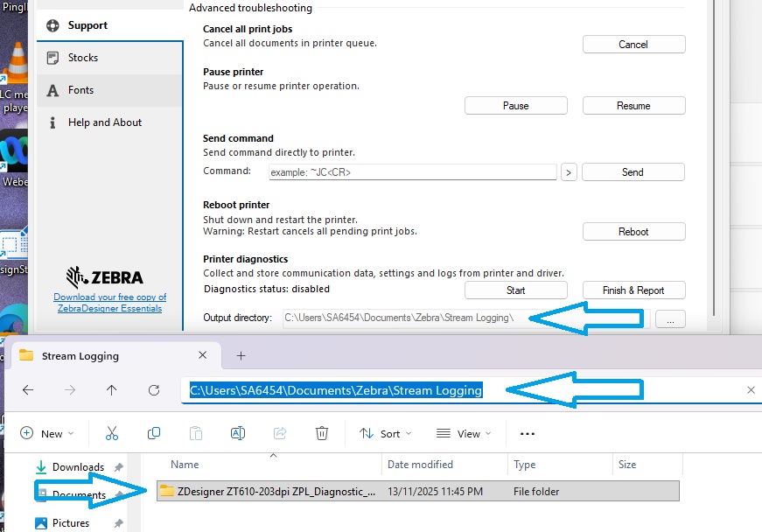Click the Copy icon in Explorer toolbar

154,433
